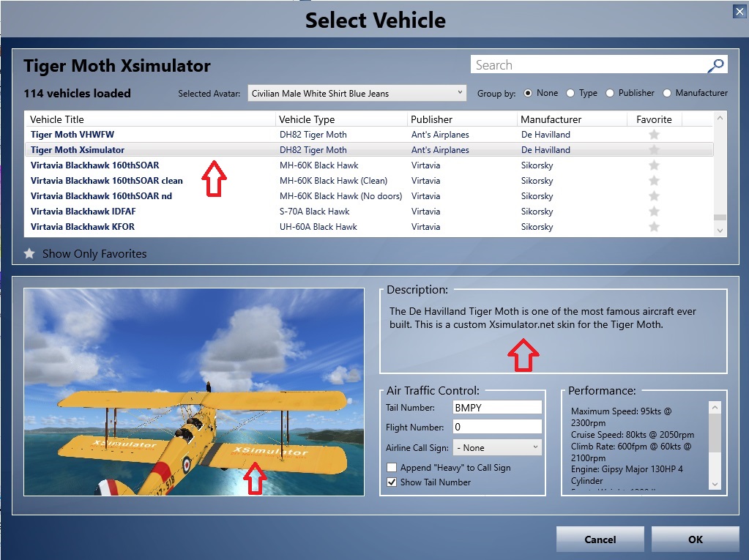Viewport: 749px width, 560px height.
Task: Select Virtavia Blackhawk IDFAF vehicle
Action: coord(83,211)
